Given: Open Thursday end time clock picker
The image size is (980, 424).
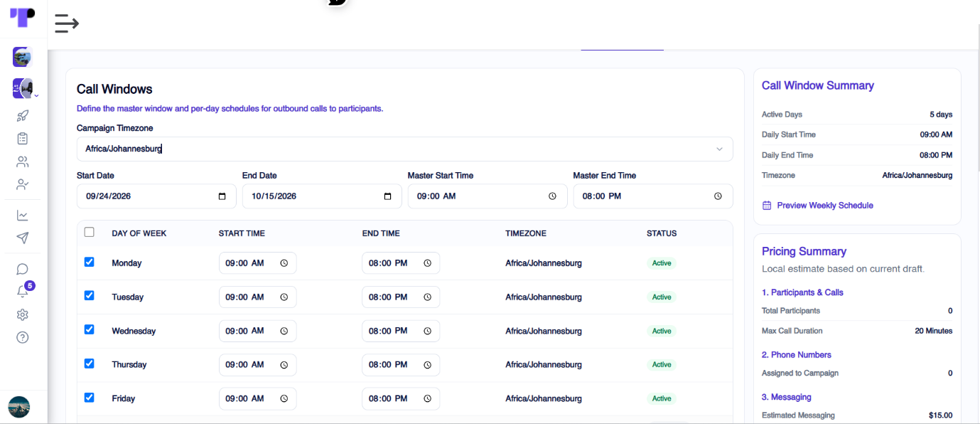Looking at the screenshot, I should (427, 365).
